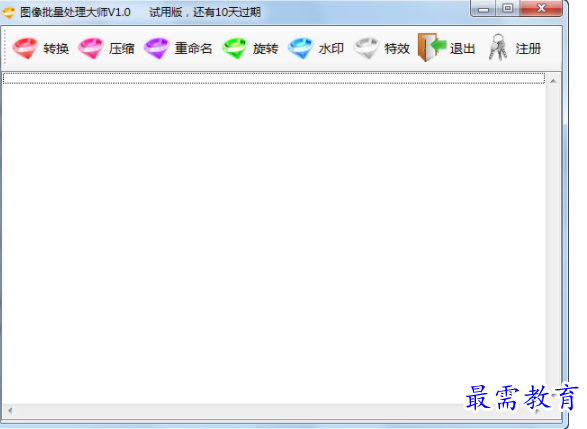Click the keys Register (注册) icon
The width and height of the screenshot is (587, 429).
498,48
